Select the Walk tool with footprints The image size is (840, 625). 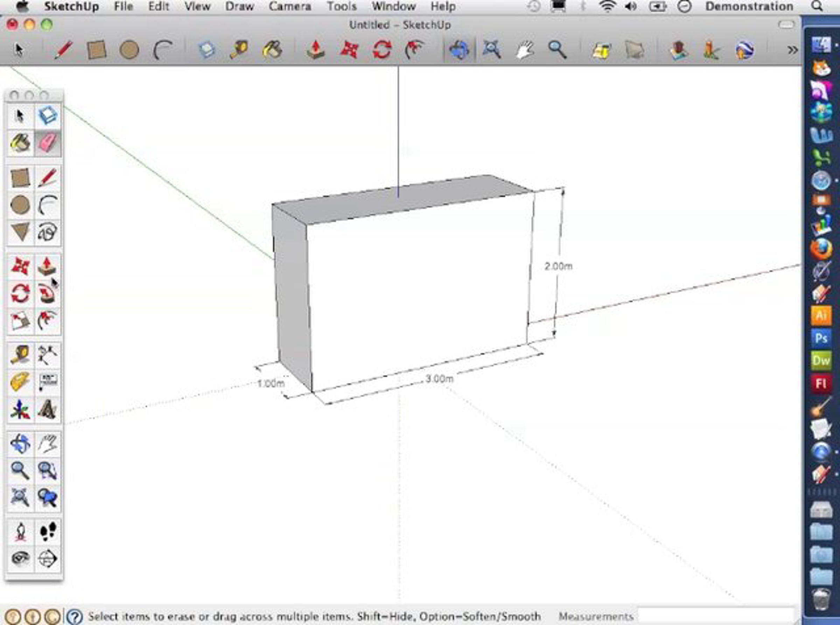[47, 532]
